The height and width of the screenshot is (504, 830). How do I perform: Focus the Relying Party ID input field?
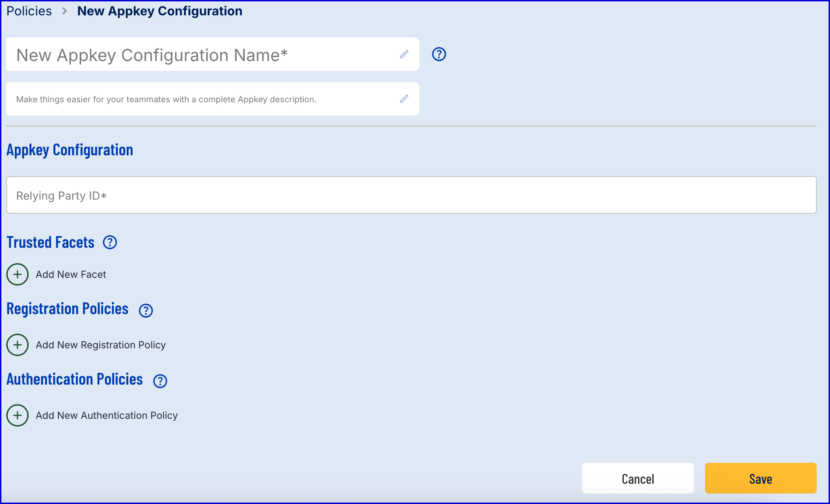click(411, 195)
